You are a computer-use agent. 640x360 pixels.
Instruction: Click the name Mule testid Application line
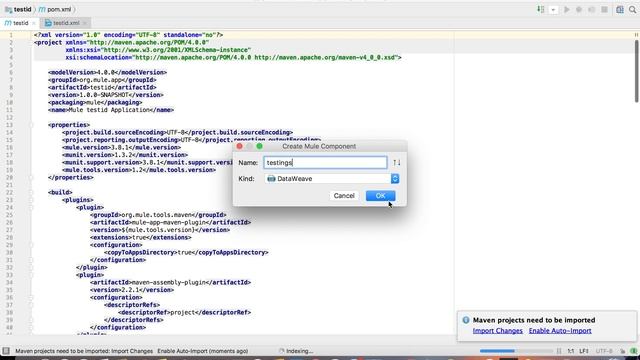(x=111, y=110)
